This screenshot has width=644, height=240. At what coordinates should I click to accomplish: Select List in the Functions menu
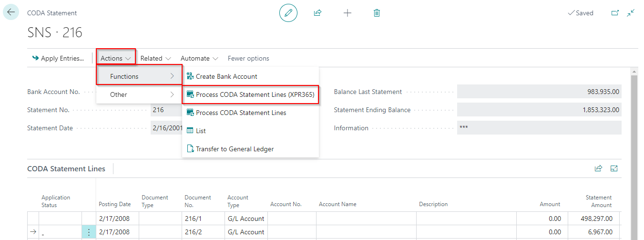250,131
